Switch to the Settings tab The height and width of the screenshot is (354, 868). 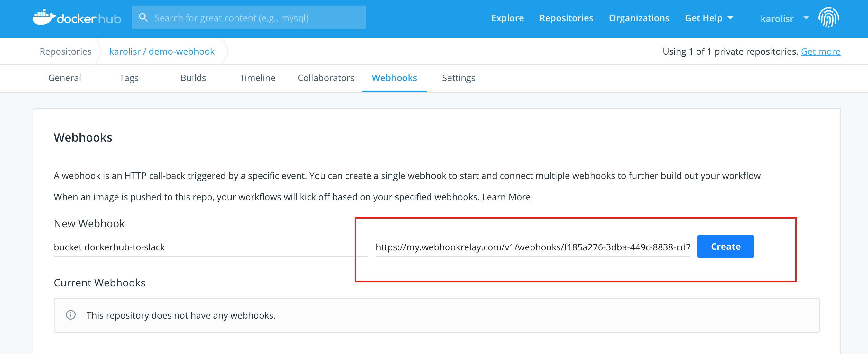click(458, 78)
